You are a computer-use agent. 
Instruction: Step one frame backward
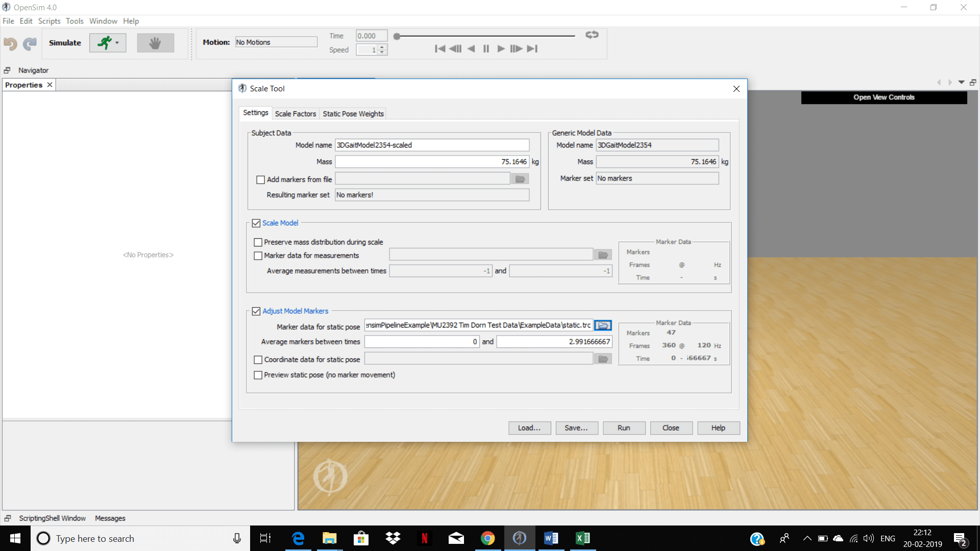pos(455,48)
